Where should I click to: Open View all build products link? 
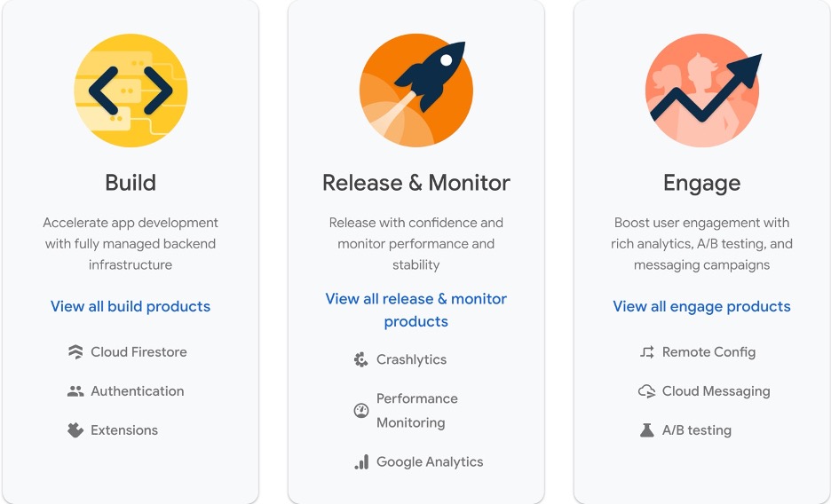pos(131,306)
